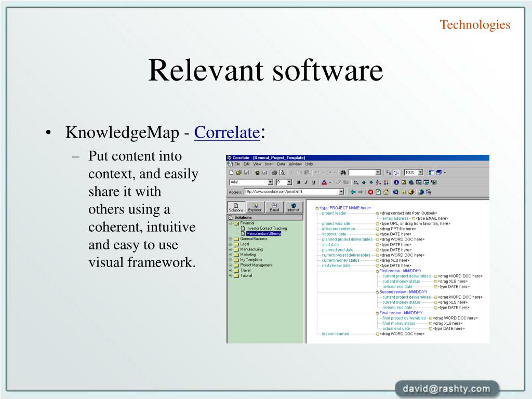The height and width of the screenshot is (399, 532).
Task: Expand the Manufacturing folder
Action: pyautogui.click(x=230, y=249)
